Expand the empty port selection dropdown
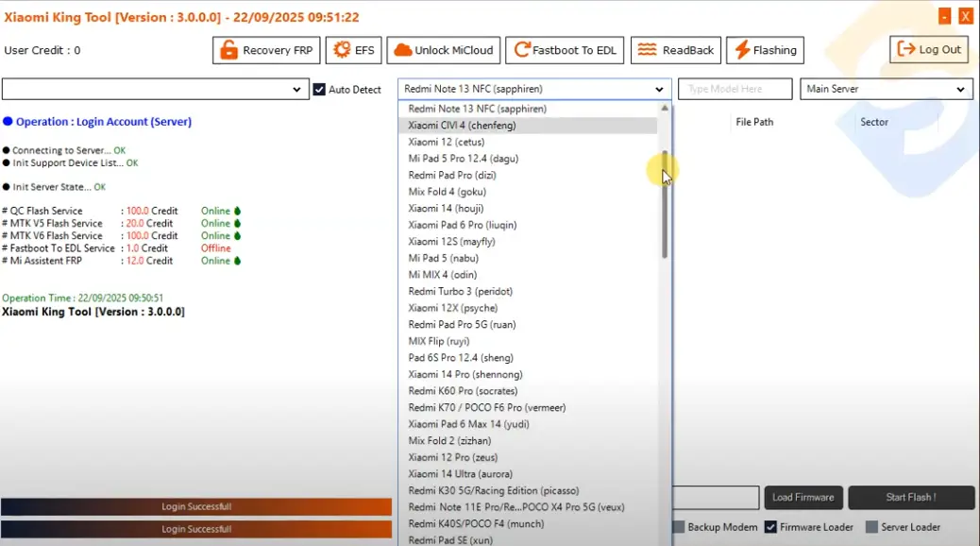The width and height of the screenshot is (980, 546). [x=296, y=90]
